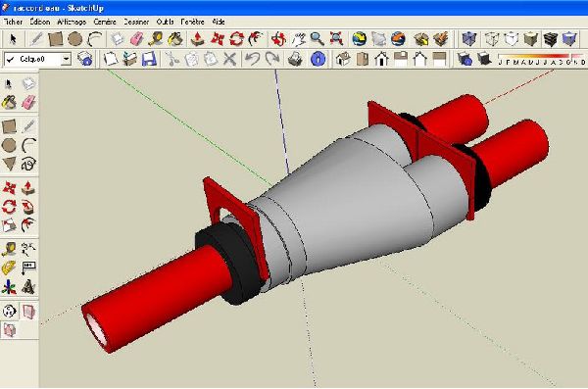This screenshot has height=389, width=588.
Task: Switch to Iso standard view
Action: pyautogui.click(x=343, y=59)
